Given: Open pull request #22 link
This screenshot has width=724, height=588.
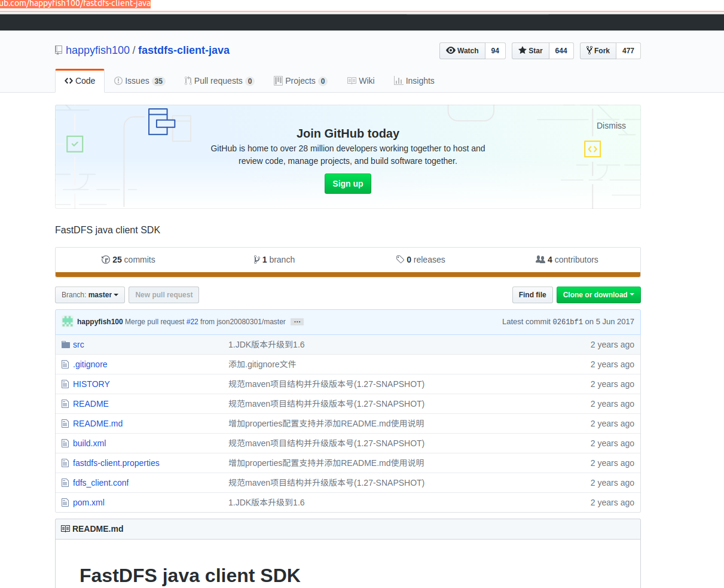Looking at the screenshot, I should 192,322.
